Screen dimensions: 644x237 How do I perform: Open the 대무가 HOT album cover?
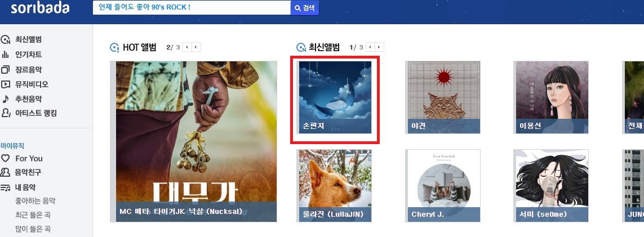point(196,141)
